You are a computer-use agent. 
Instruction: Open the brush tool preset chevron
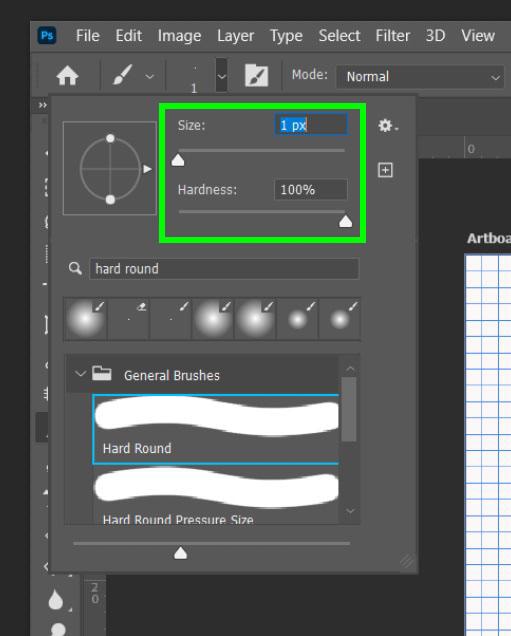tap(150, 76)
